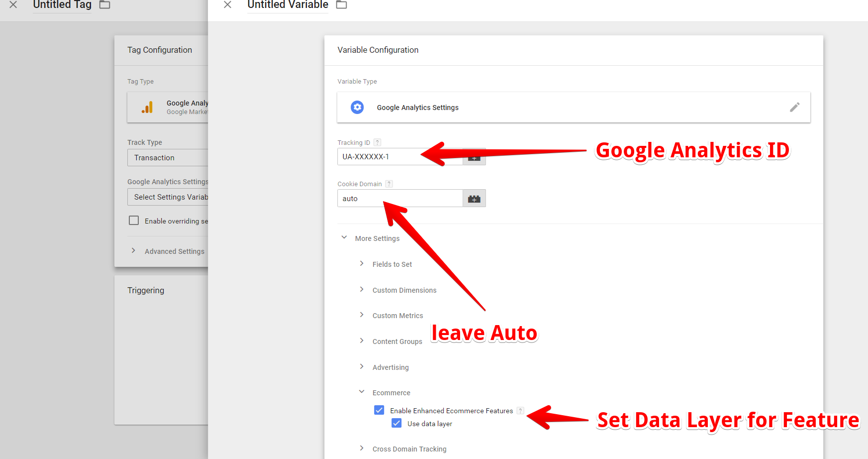Click Tag Configuration heading
The height and width of the screenshot is (459, 868).
coord(160,50)
